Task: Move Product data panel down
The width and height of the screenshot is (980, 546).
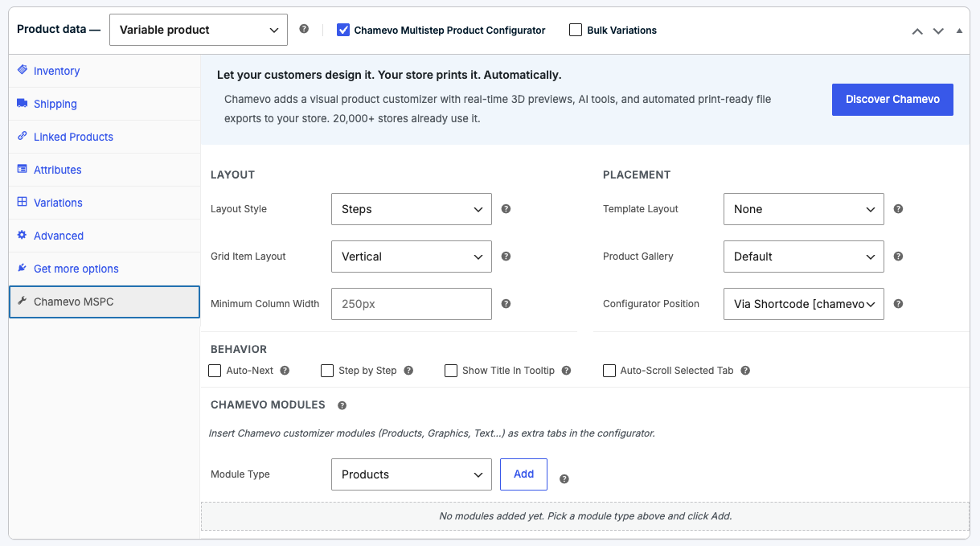Action: 938,31
